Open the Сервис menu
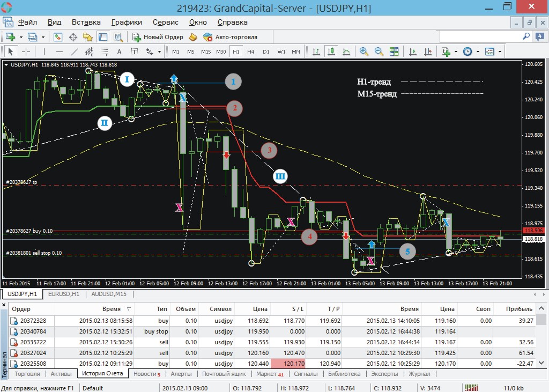 166,23
